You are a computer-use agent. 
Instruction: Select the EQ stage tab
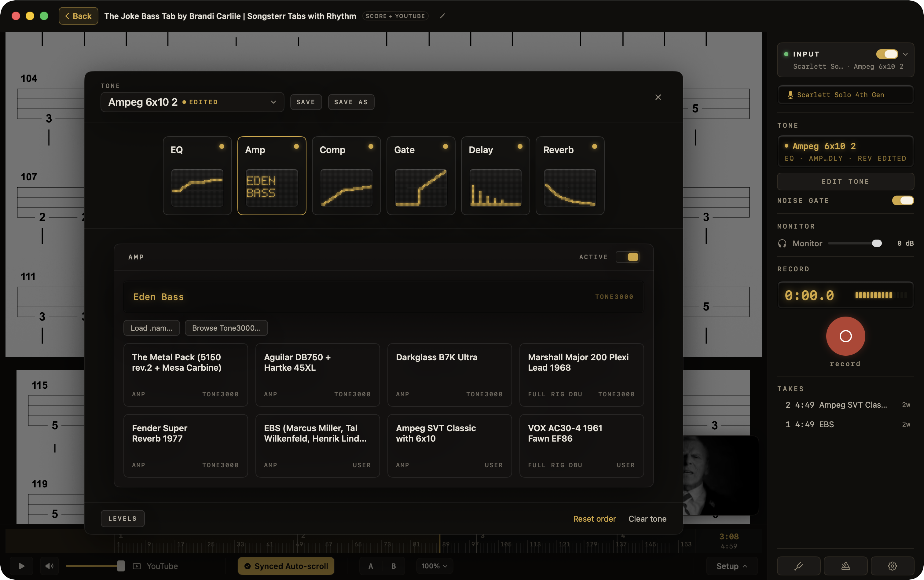197,176
